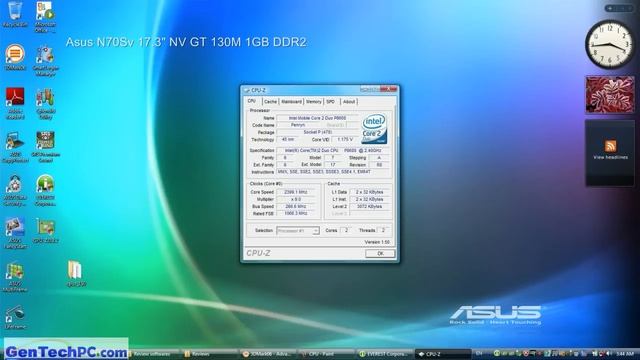Screen dimensions: 640x360
Task: Click the 3:44 AM taskbar clock
Action: pyautogui.click(x=624, y=353)
